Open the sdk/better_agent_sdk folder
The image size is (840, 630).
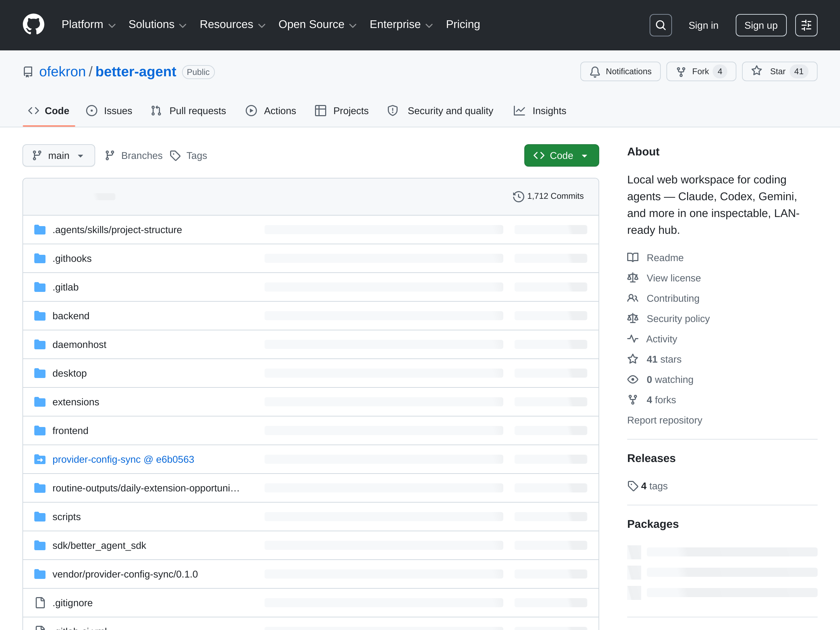pyautogui.click(x=99, y=545)
